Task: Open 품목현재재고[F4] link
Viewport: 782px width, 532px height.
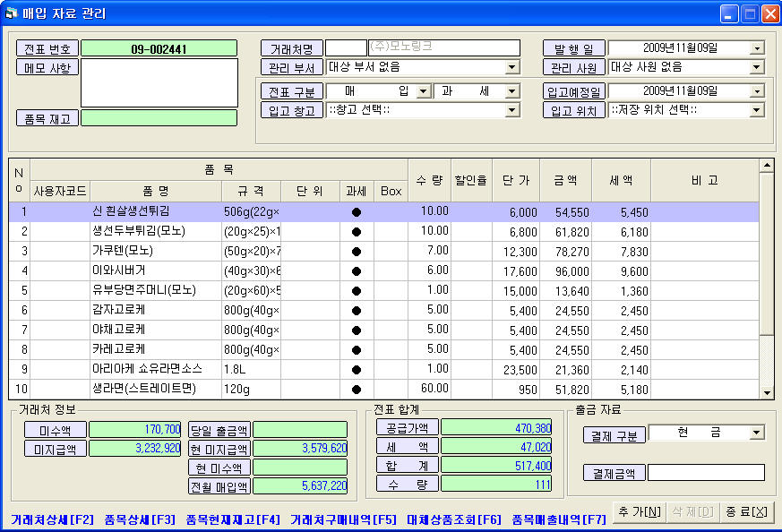Action: point(233,519)
